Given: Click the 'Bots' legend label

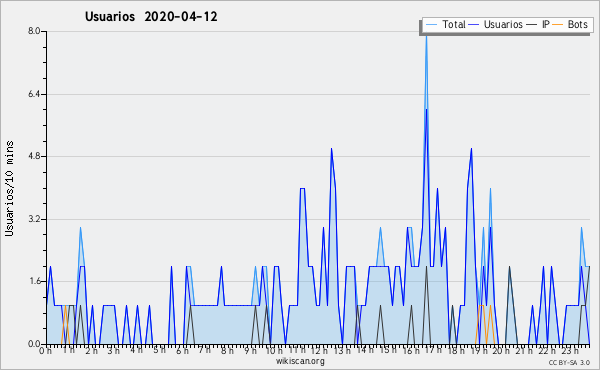Looking at the screenshot, I should coord(577,24).
